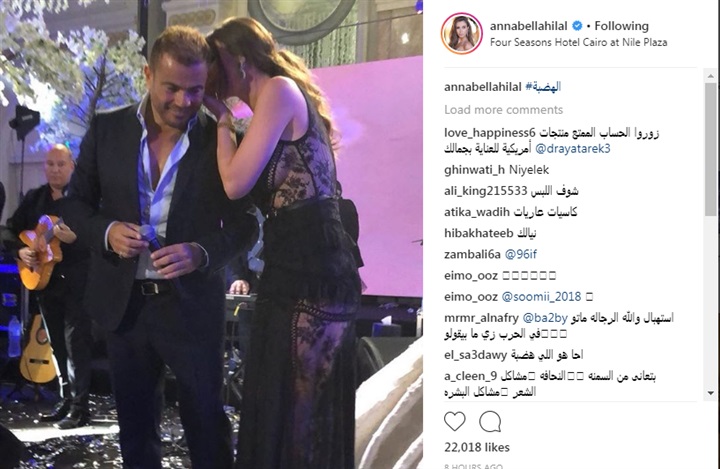The image size is (720, 469).
Task: Open annabellahilal profile picture
Action: coord(462,34)
